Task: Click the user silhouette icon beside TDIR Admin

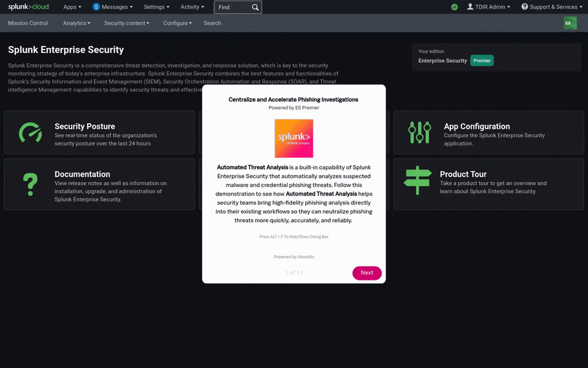Action: pyautogui.click(x=470, y=6)
